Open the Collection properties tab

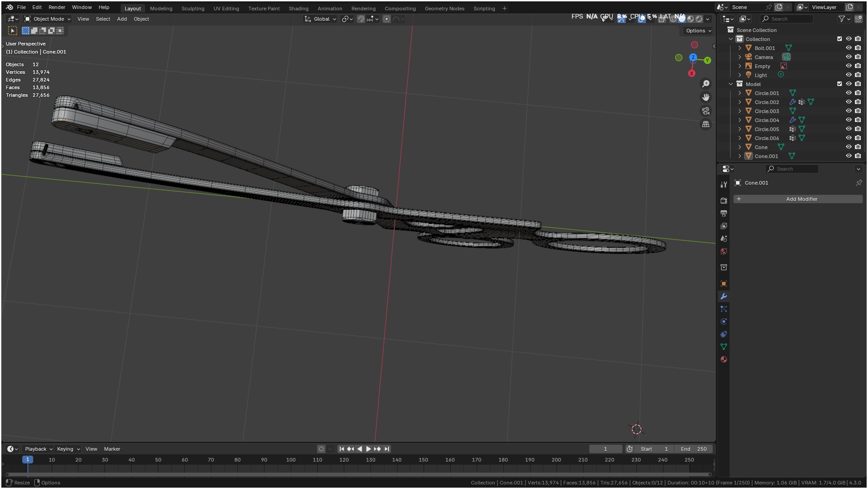click(x=724, y=267)
